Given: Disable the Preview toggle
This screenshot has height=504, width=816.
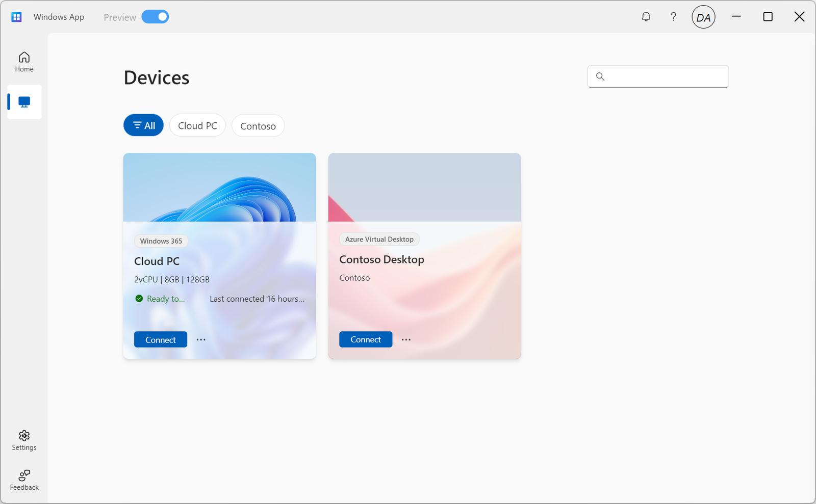Looking at the screenshot, I should pos(156,16).
